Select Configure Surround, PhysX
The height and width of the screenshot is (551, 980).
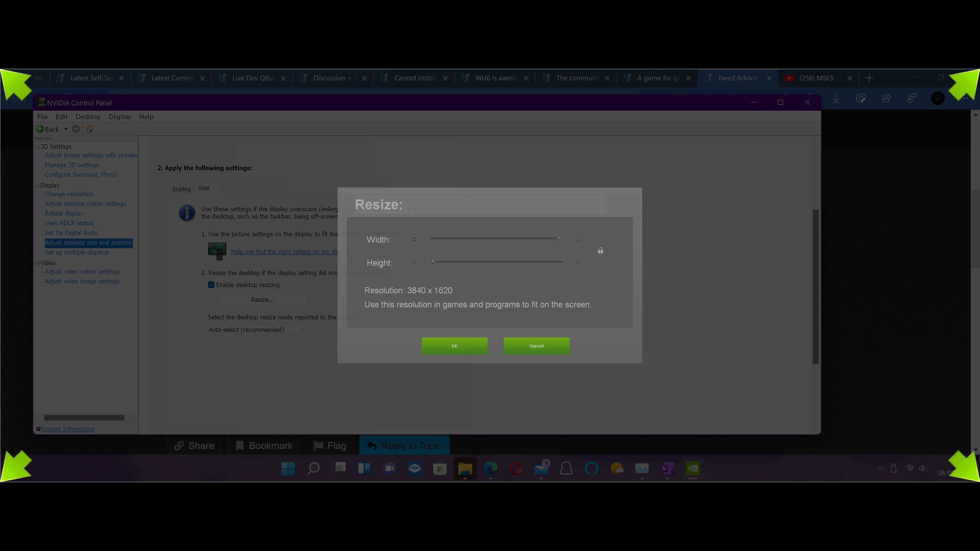pyautogui.click(x=81, y=174)
